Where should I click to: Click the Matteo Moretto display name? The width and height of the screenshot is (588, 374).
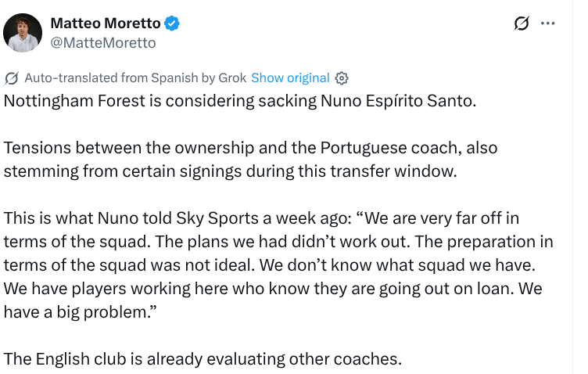106,23
